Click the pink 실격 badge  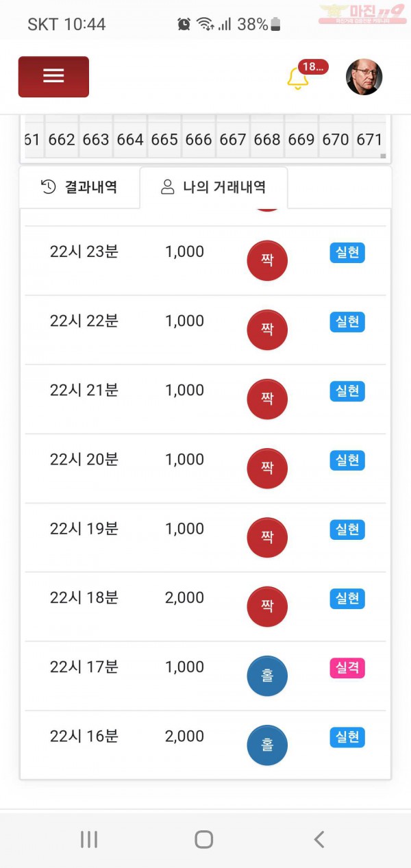(x=347, y=668)
